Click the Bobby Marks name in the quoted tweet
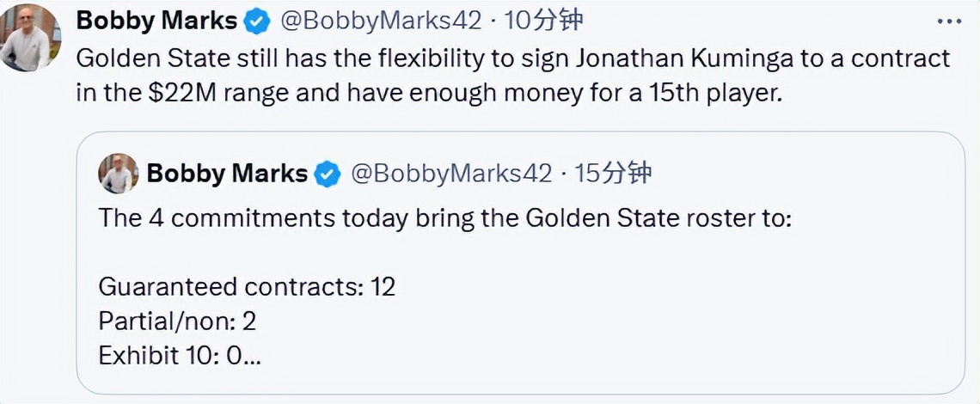 pos(227,174)
